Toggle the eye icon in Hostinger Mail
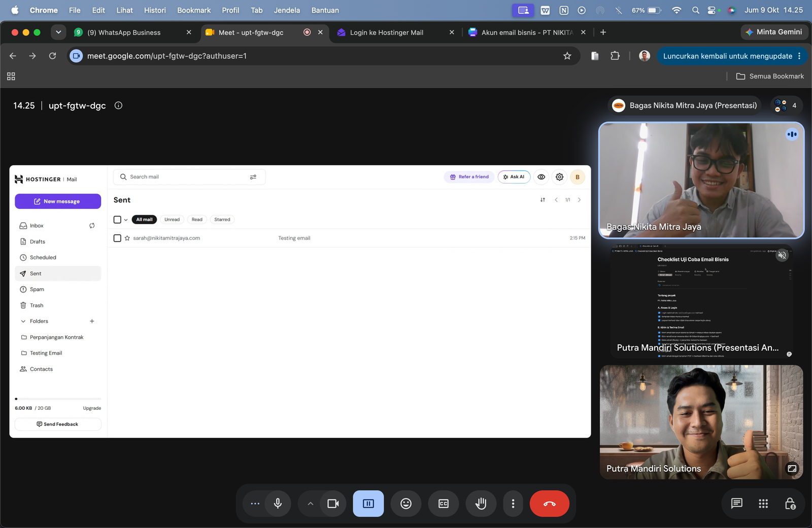The height and width of the screenshot is (528, 812). click(x=542, y=177)
